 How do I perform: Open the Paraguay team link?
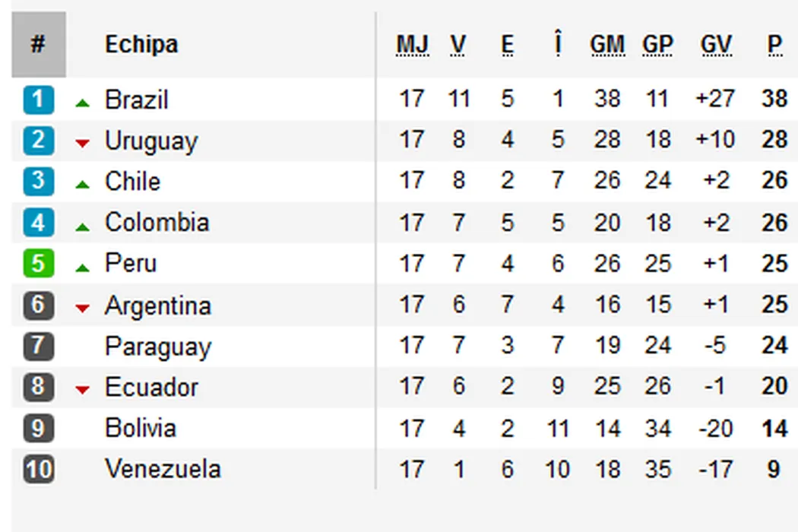tap(158, 347)
